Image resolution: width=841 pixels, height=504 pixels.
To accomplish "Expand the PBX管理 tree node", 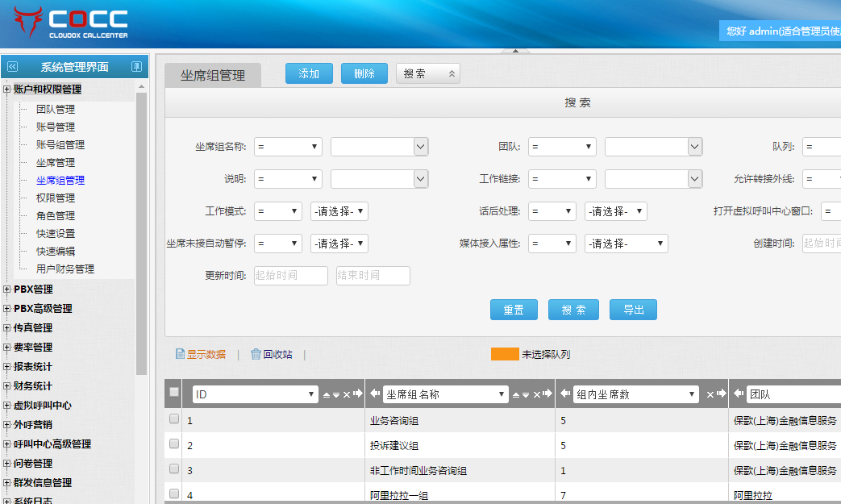I will (x=7, y=289).
